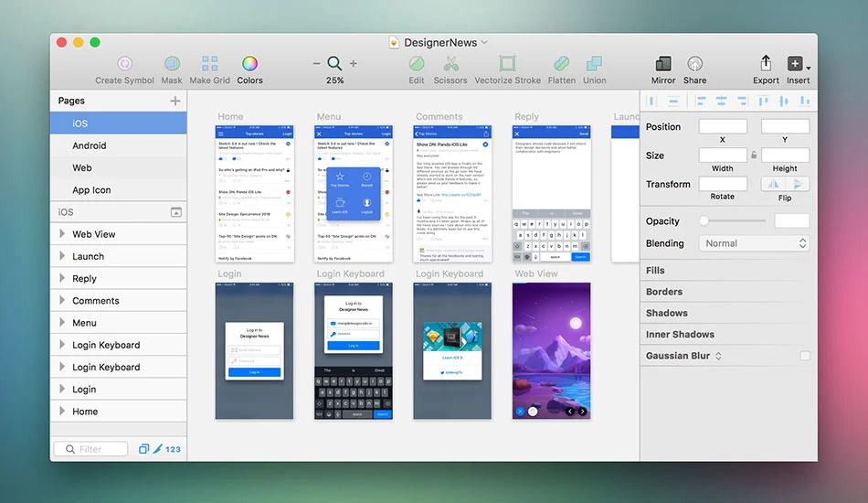This screenshot has height=503, width=868.
Task: Switch to the App Icon page
Action: [119, 189]
